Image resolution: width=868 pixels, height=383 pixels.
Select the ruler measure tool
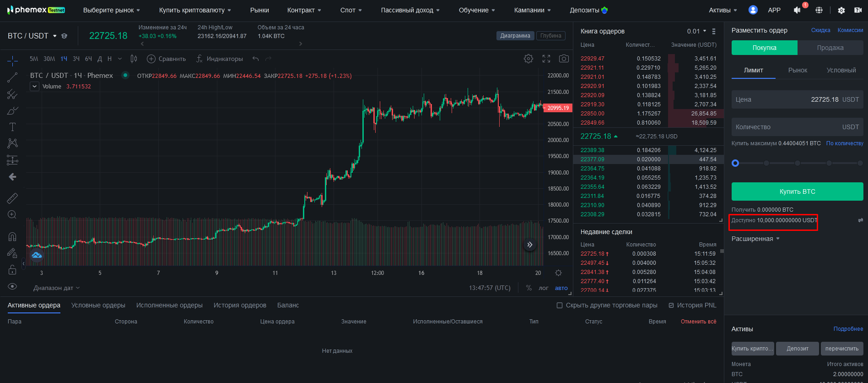(x=12, y=198)
